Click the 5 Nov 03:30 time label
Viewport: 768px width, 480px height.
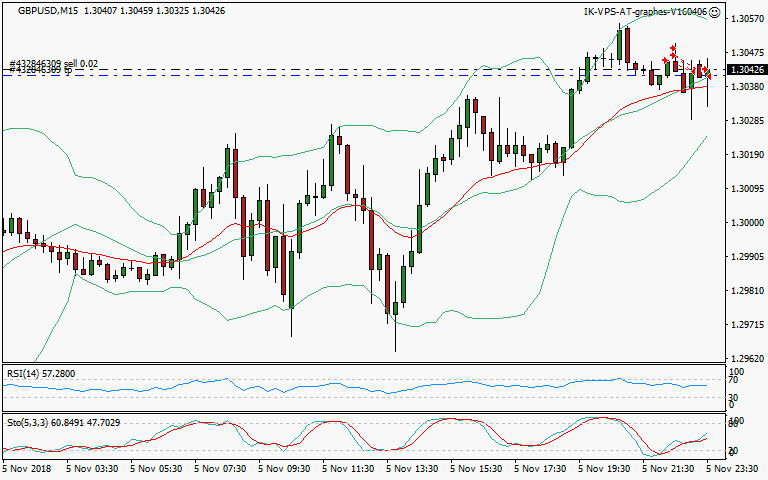[92, 469]
